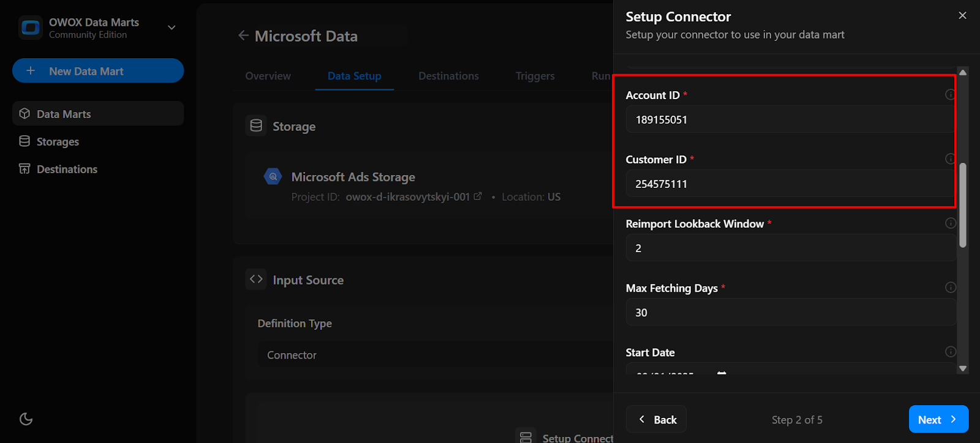Create a New Data Mart
Viewport: 980px width, 443px height.
98,71
